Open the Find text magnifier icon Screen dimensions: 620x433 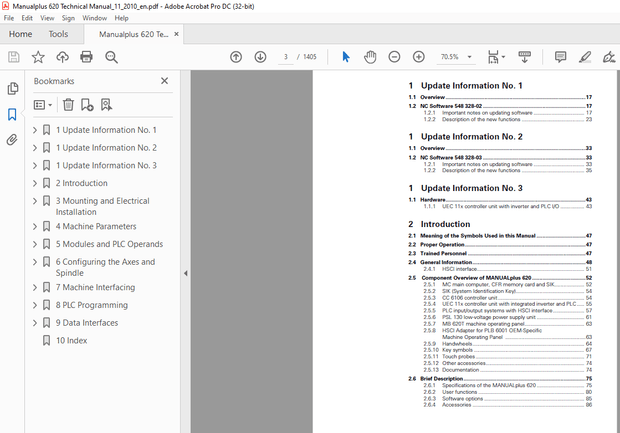point(111,57)
